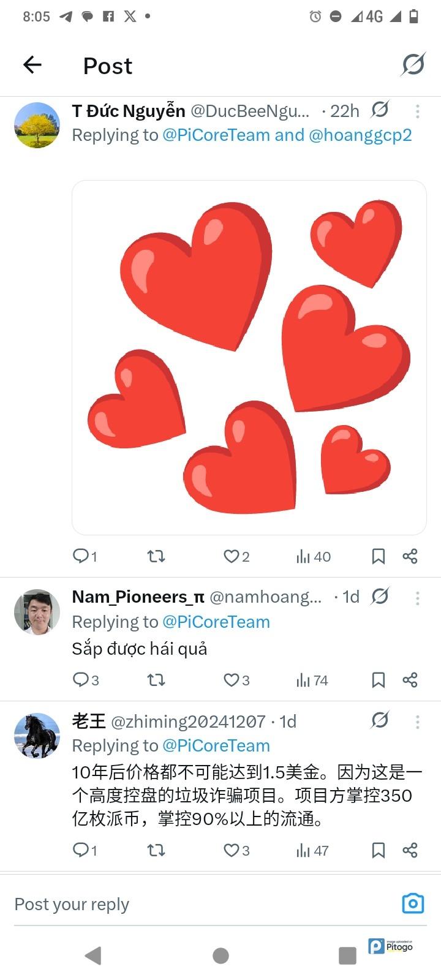The width and height of the screenshot is (441, 980).
Task: Open the red hearts image
Action: click(249, 358)
